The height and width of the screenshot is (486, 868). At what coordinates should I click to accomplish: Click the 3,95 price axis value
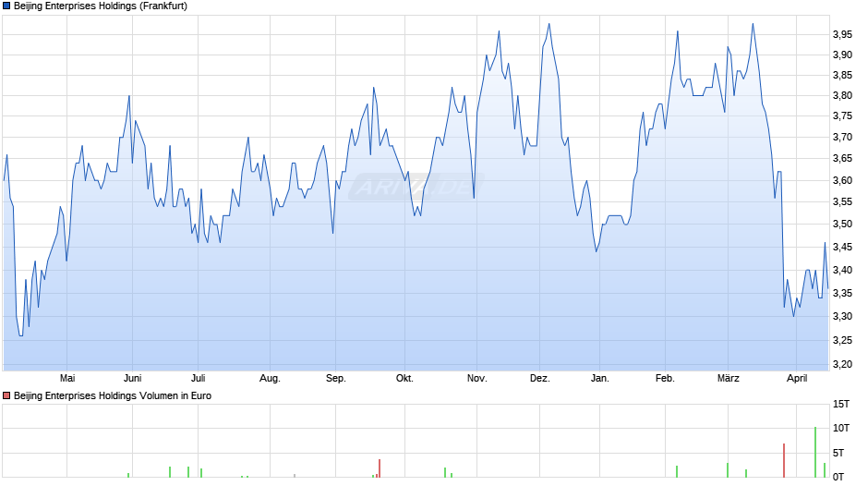pos(842,34)
